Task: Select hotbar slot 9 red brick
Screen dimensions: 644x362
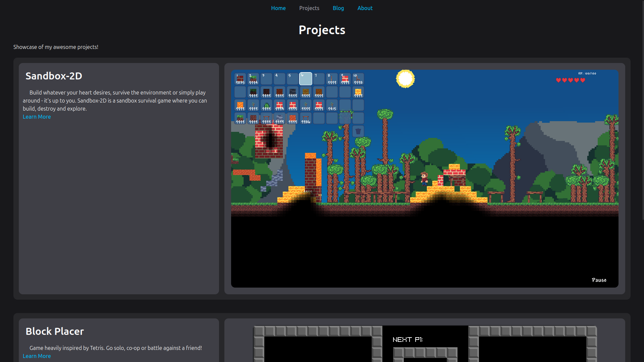Action: pyautogui.click(x=345, y=79)
